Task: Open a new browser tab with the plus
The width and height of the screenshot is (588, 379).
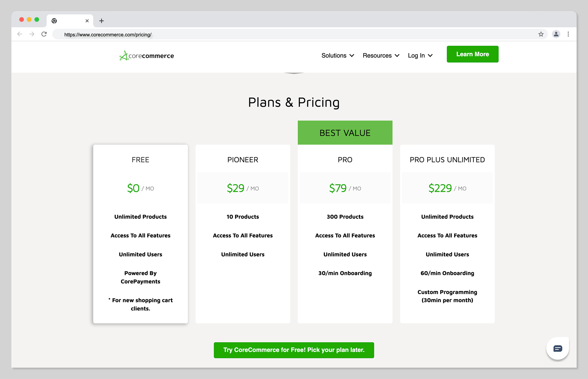Action: [102, 21]
